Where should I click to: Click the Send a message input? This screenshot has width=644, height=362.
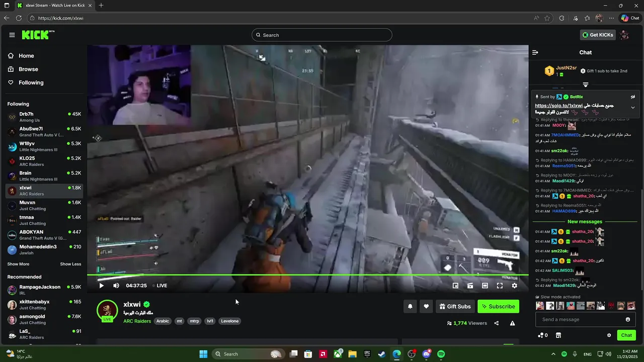point(581,319)
